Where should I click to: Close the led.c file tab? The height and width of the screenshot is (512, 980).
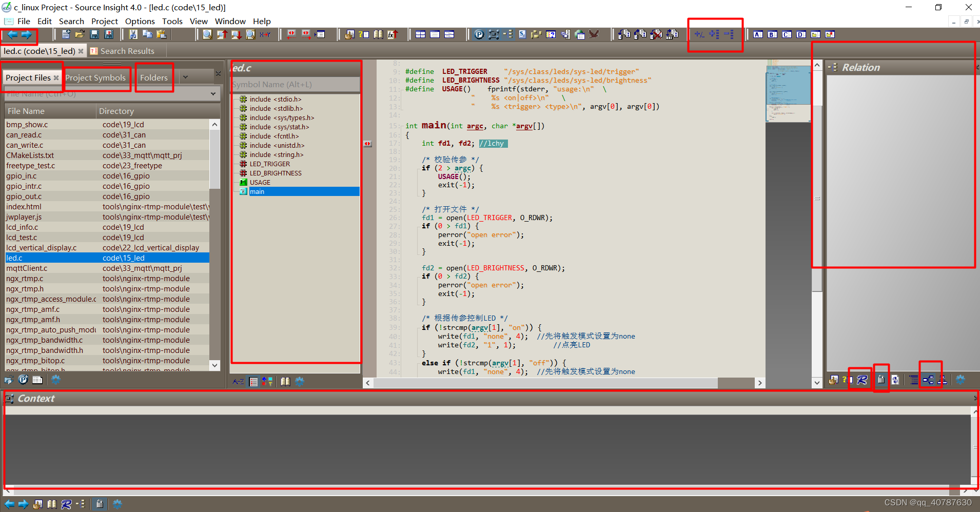coord(81,51)
